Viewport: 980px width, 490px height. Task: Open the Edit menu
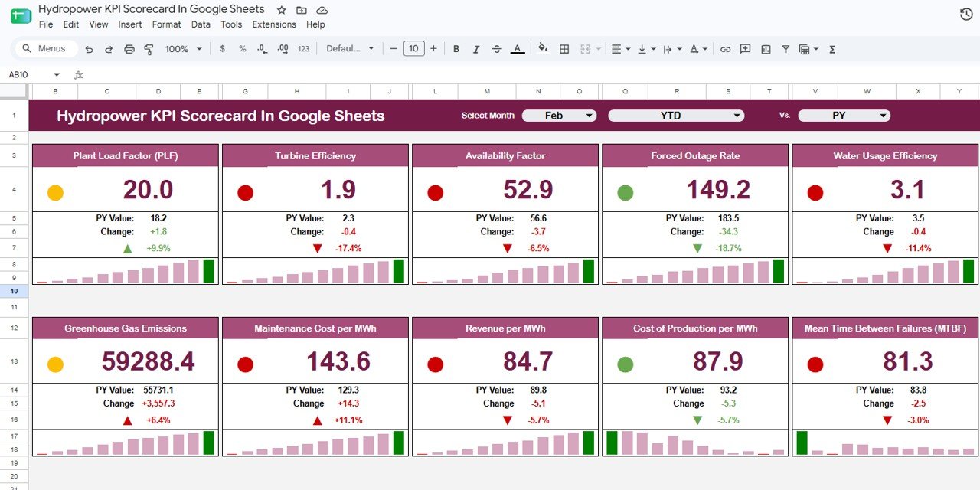71,24
